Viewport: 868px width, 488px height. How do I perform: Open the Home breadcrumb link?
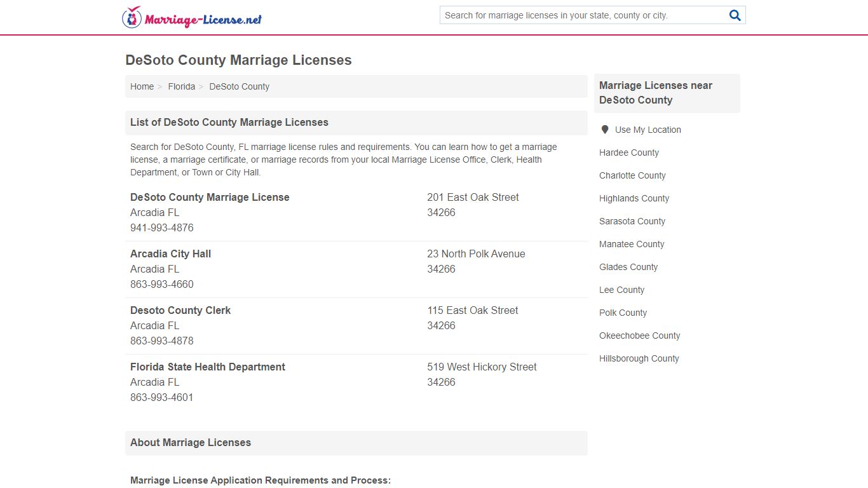pyautogui.click(x=142, y=86)
